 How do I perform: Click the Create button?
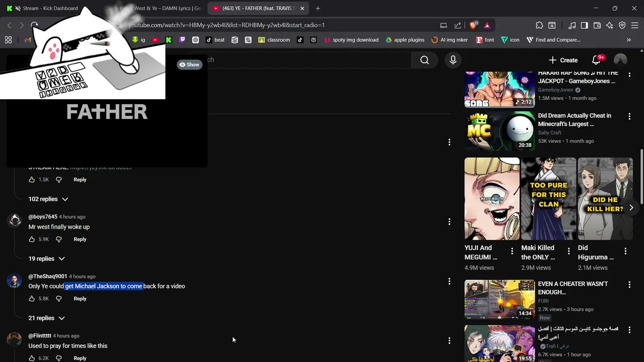tap(563, 60)
